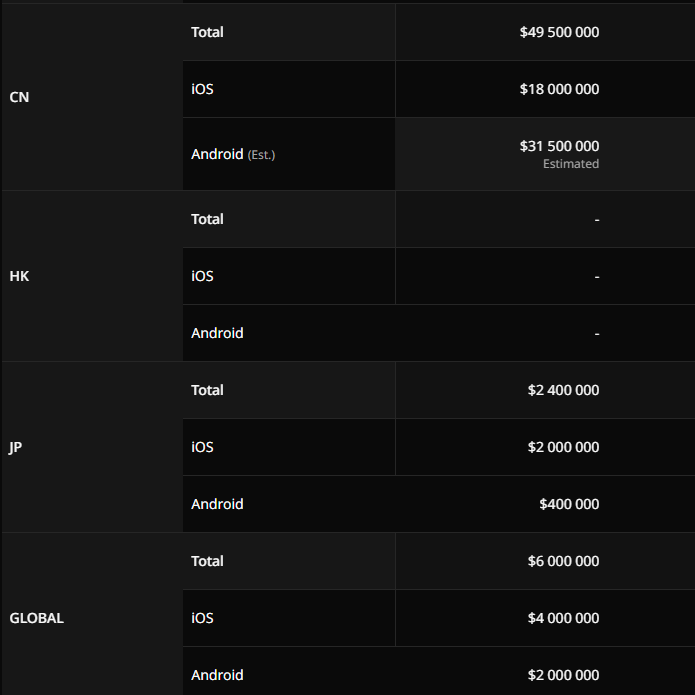Click the Total label in JP section
695x695 pixels.
(207, 390)
